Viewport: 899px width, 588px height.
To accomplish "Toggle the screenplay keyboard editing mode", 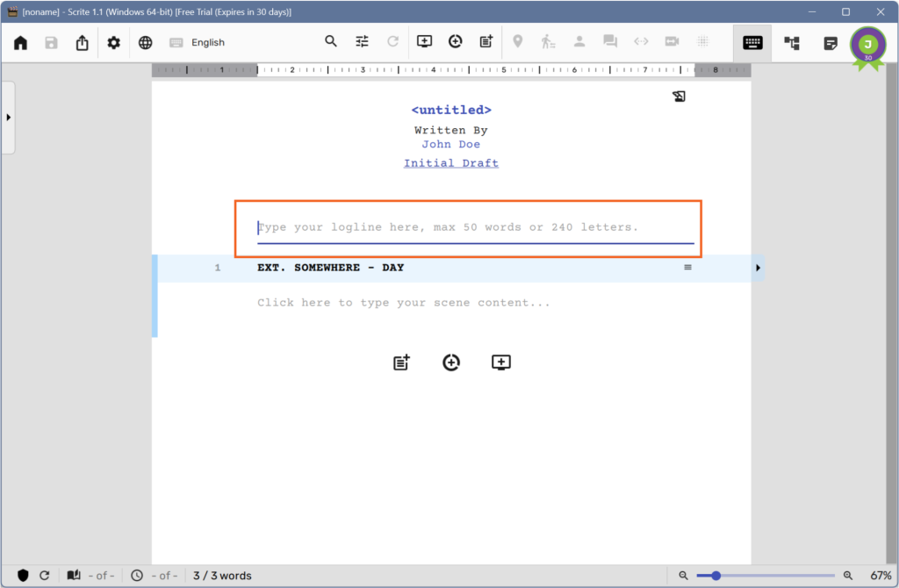I will pos(752,42).
